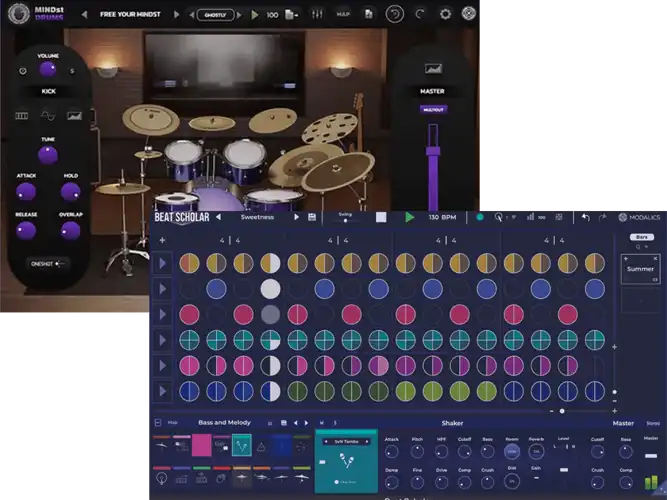
Task: Open the Kick piano-roll keys icon
Action: coord(22,116)
